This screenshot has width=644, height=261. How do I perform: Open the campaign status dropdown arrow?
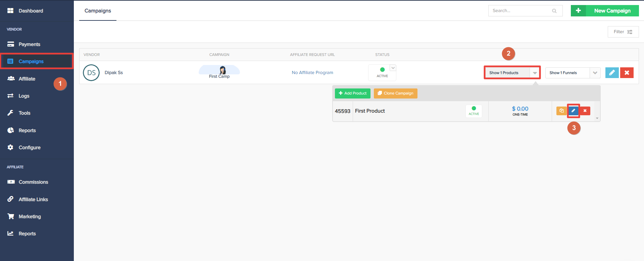tap(393, 68)
